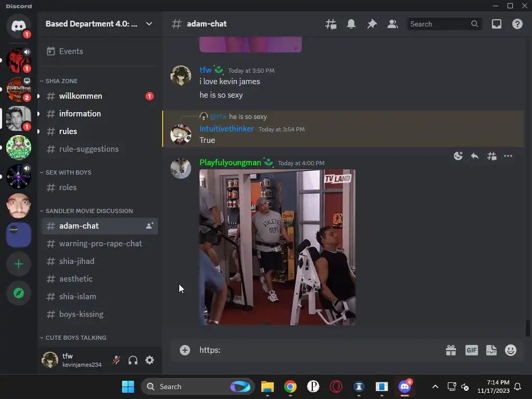Explore discoverable servers compass icon
The width and height of the screenshot is (532, 399).
(x=19, y=293)
